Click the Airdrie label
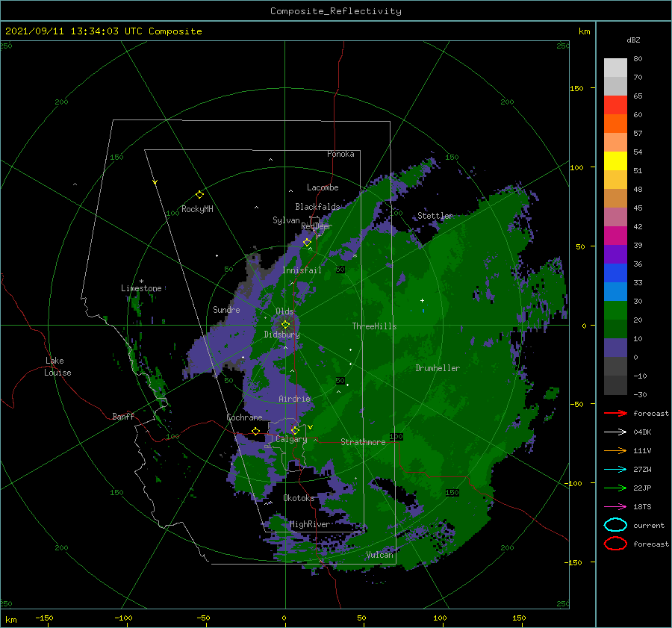 pyautogui.click(x=294, y=399)
